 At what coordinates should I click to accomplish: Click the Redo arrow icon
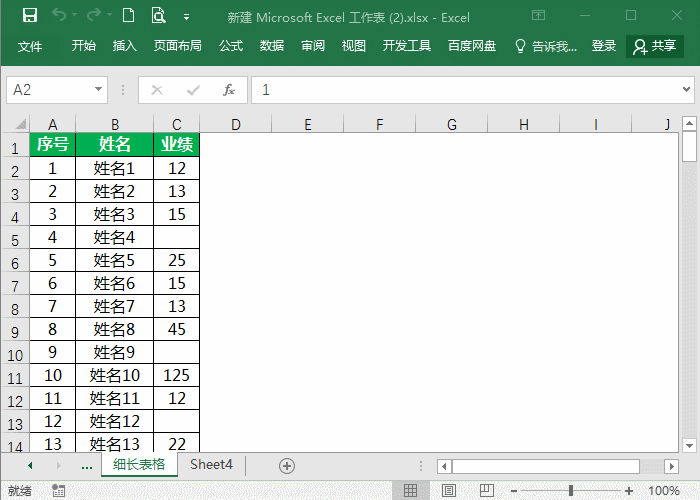(94, 16)
